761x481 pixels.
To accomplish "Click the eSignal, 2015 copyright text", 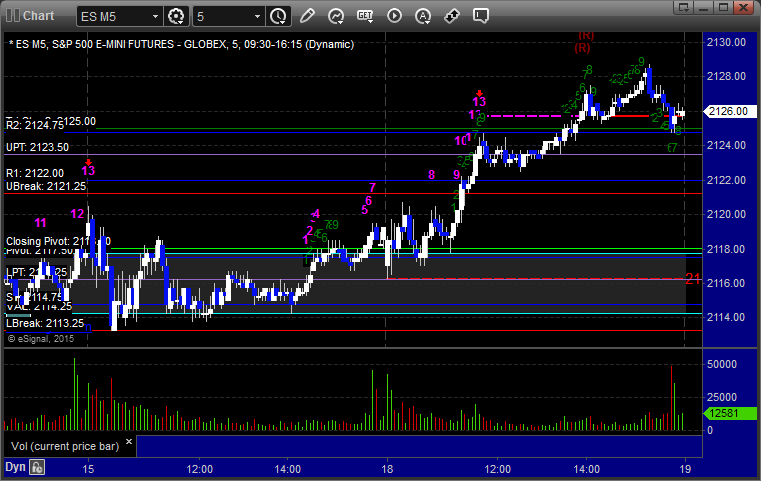I will tap(41, 339).
